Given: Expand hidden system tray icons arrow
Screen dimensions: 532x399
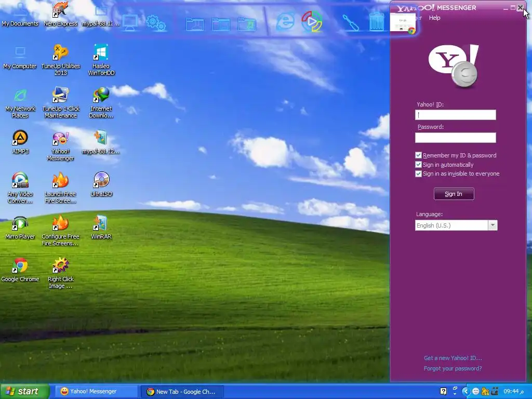Looking at the screenshot, I should click(x=465, y=392).
